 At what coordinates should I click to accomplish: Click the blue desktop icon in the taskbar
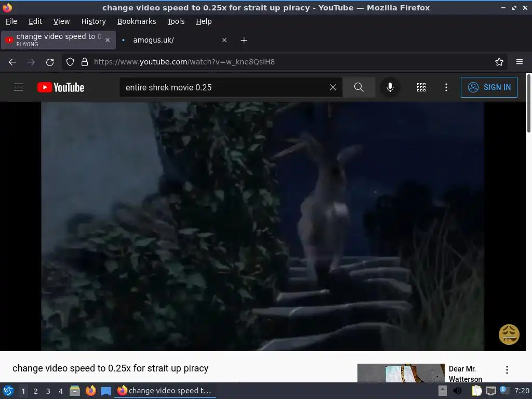(106, 391)
